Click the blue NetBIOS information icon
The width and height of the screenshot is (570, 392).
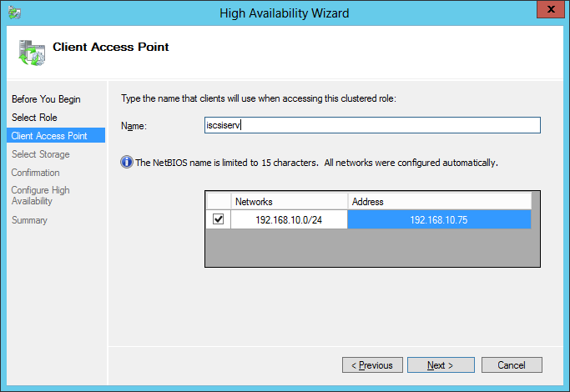click(x=127, y=163)
